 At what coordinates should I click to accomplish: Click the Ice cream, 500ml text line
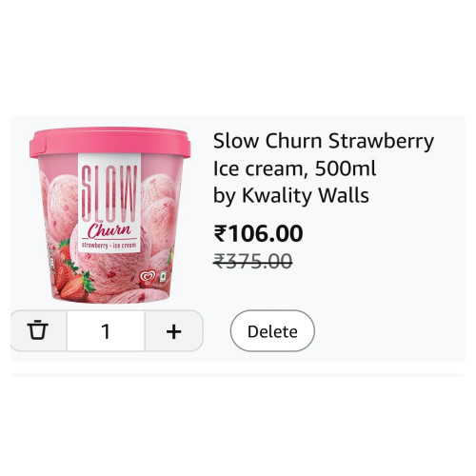294,169
